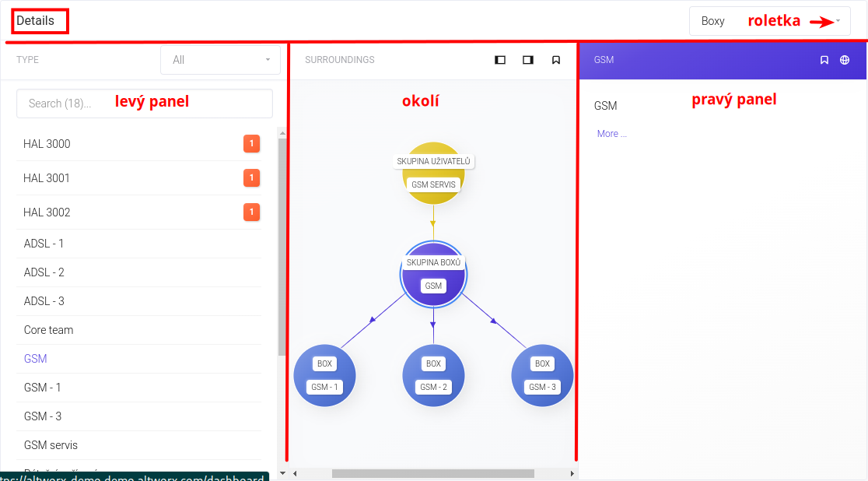Screen dimensions: 868x481
Task: Select Core team list item
Action: pyautogui.click(x=48, y=330)
